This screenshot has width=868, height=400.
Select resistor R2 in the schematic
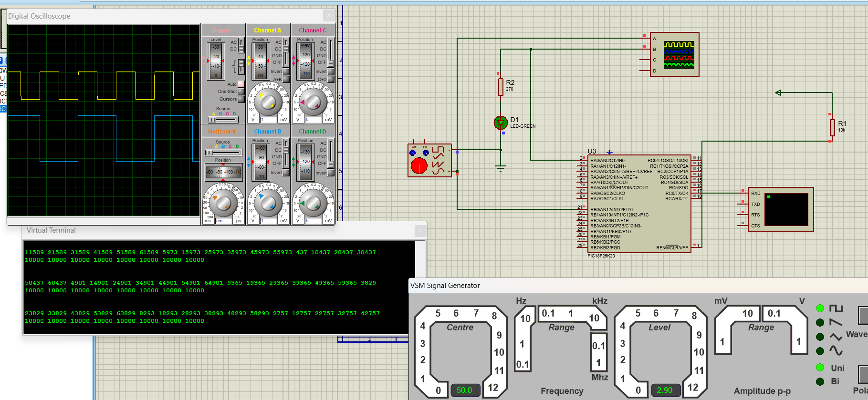click(x=501, y=87)
